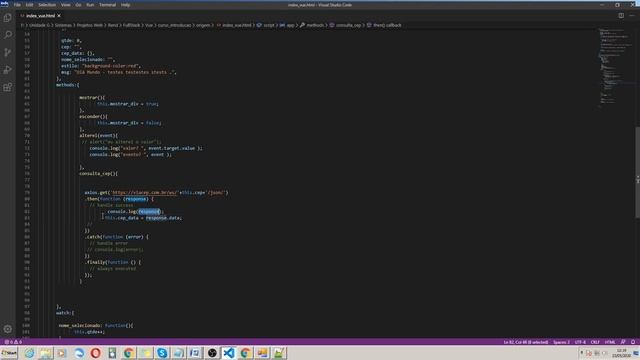Open Skype from the taskbar
The height and width of the screenshot is (360, 640).
162,353
